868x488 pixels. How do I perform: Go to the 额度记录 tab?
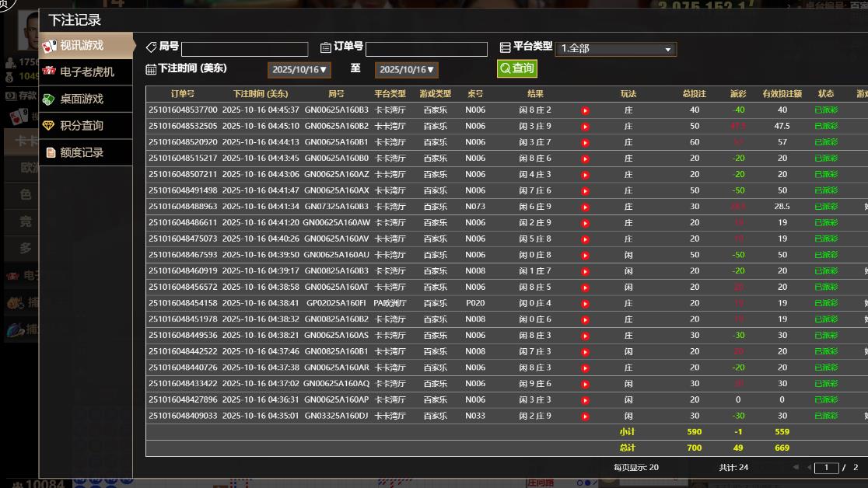(81, 153)
